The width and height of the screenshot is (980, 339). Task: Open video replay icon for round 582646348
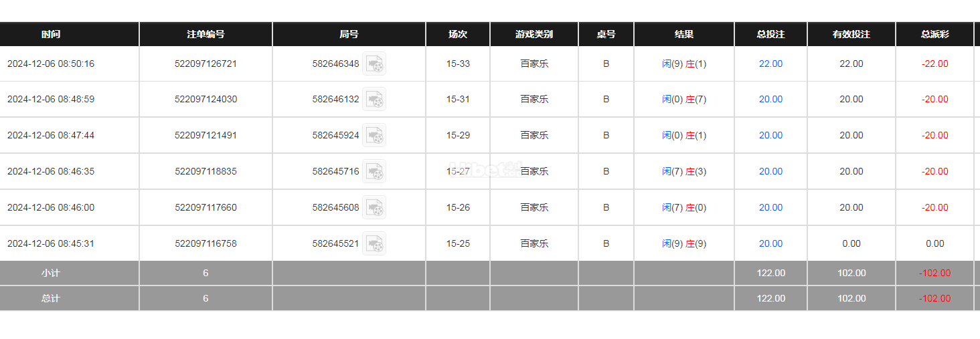tap(374, 64)
